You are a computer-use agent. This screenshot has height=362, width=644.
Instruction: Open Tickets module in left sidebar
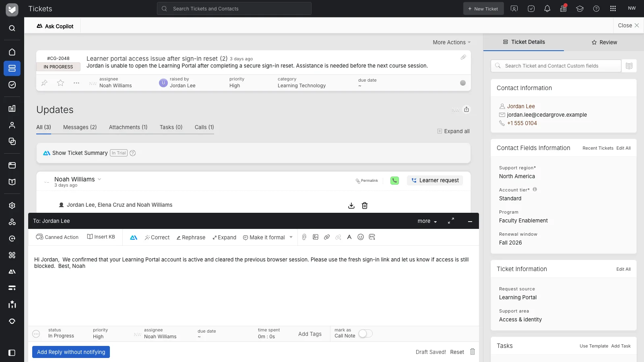point(12,68)
